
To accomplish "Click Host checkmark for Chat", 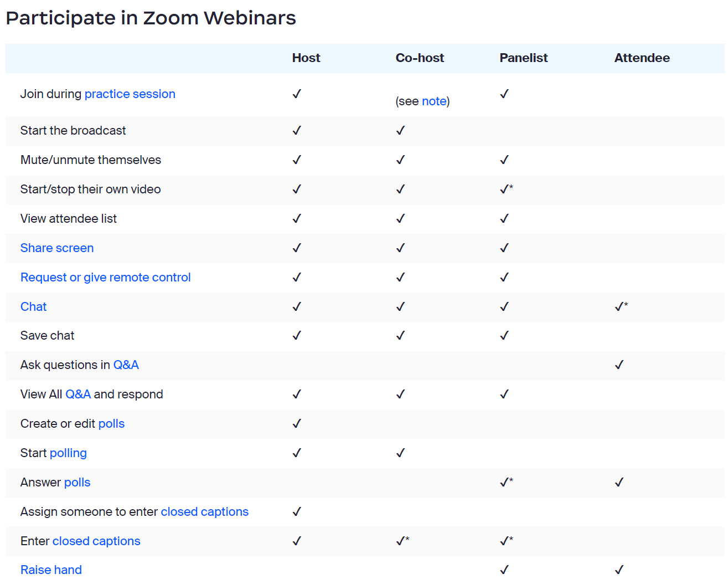I will pyautogui.click(x=297, y=306).
